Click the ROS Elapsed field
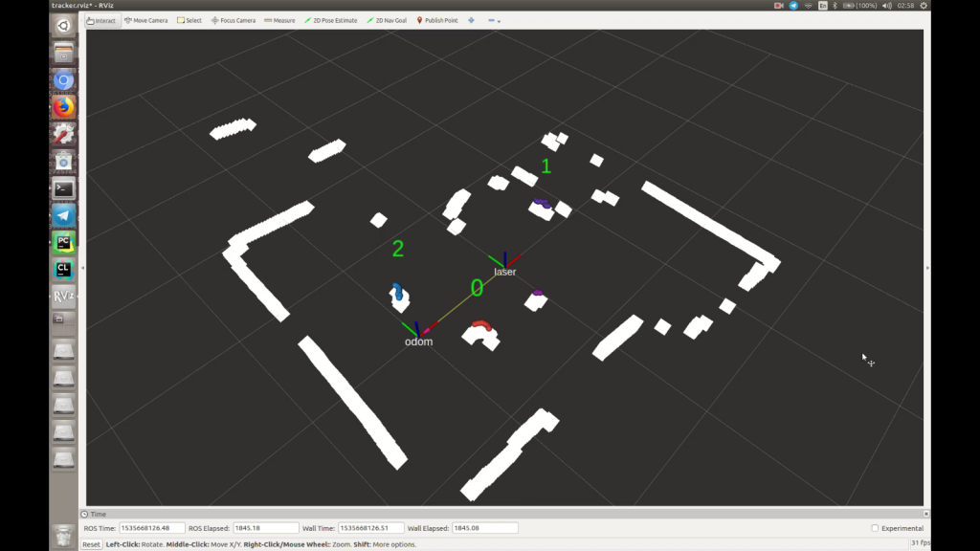Viewport: 980px width, 551px height. point(266,528)
